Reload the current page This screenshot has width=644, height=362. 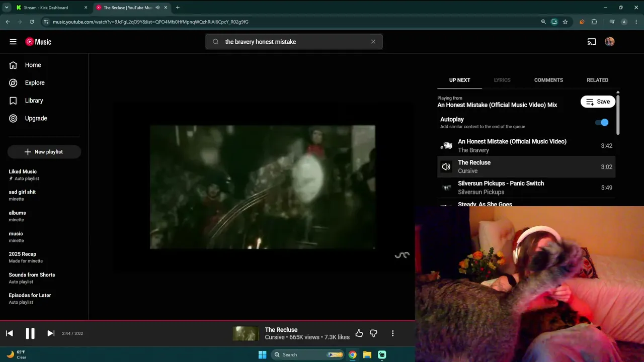click(32, 22)
